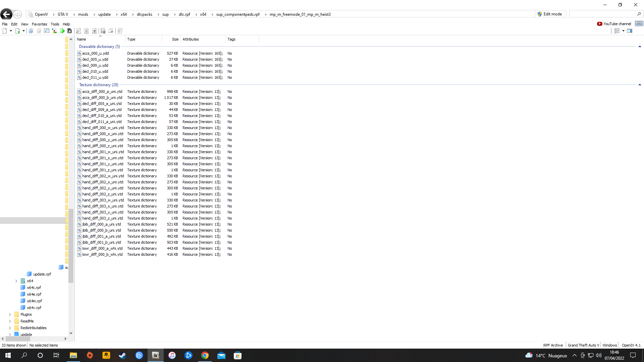The width and height of the screenshot is (644, 362).
Task: Toggle Edit mode on
Action: pyautogui.click(x=550, y=14)
